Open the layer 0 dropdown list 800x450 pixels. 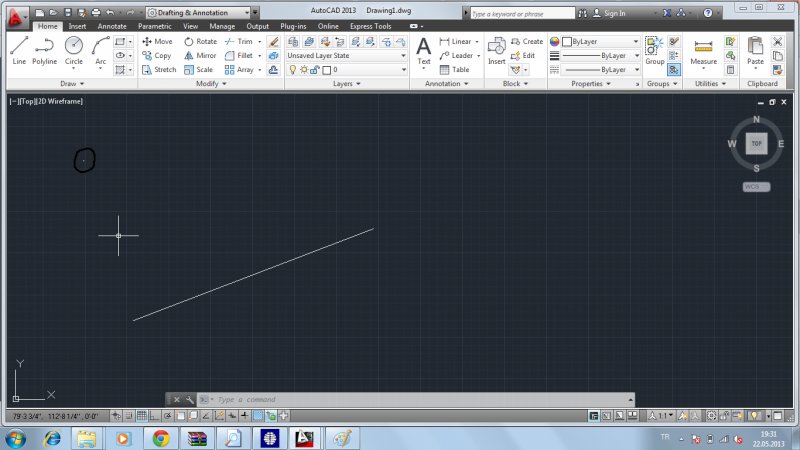(x=346, y=69)
